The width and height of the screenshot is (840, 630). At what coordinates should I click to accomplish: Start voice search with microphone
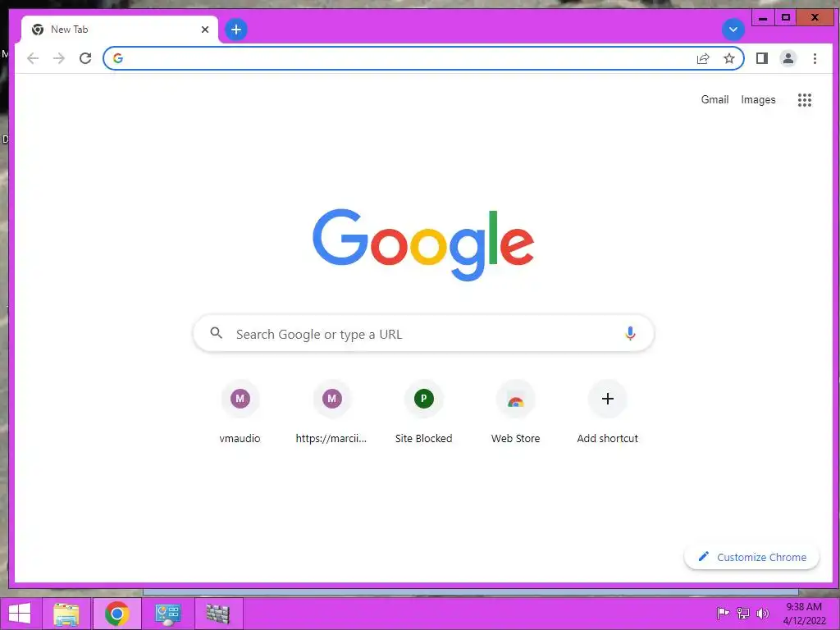[x=630, y=333]
